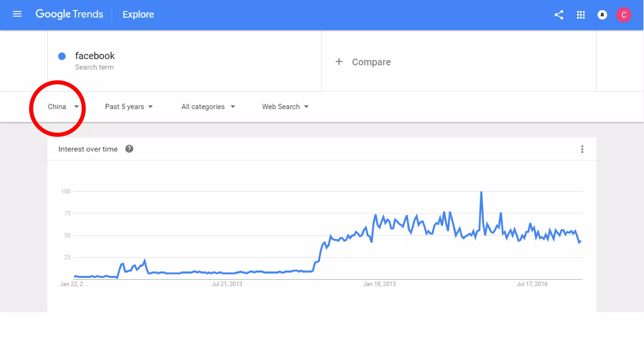Open the hamburger main menu

pyautogui.click(x=17, y=14)
